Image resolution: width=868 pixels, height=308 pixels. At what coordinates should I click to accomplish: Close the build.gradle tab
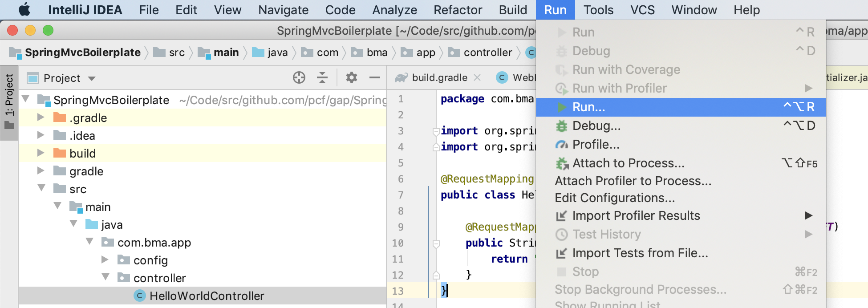coord(477,78)
